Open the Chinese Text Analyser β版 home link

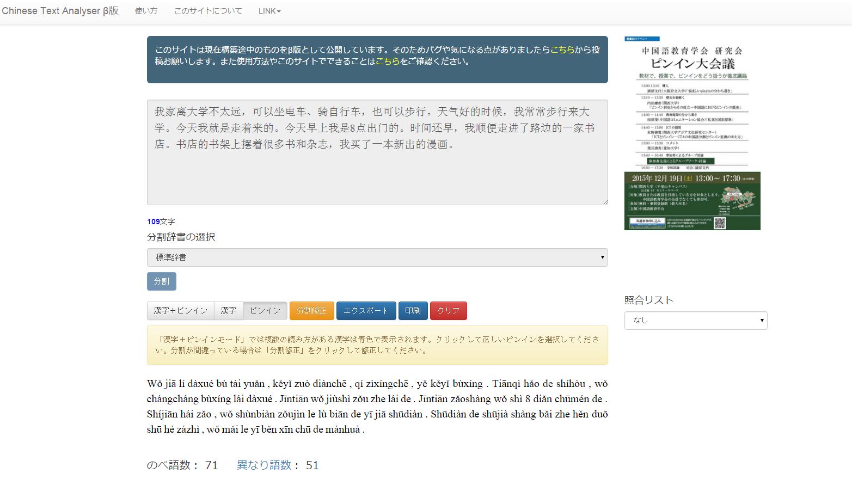tap(60, 11)
